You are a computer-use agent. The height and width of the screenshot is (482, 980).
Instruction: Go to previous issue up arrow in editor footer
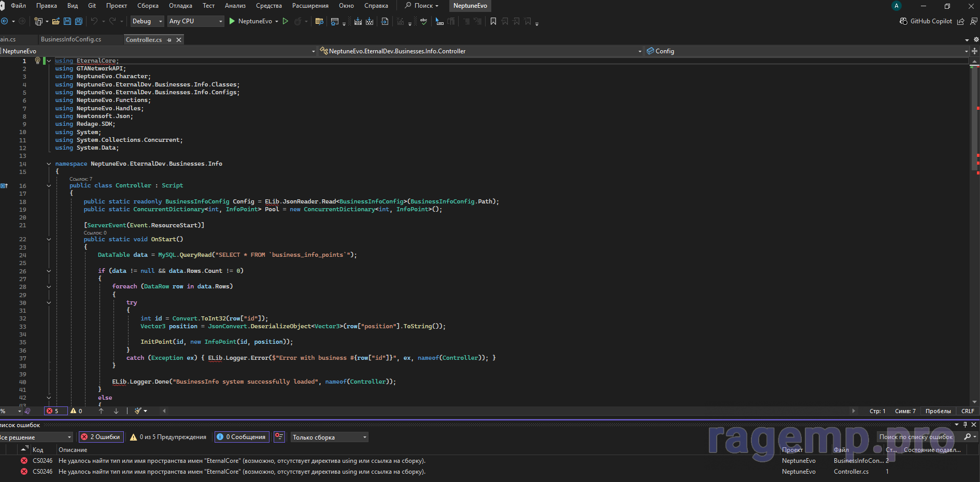point(101,411)
